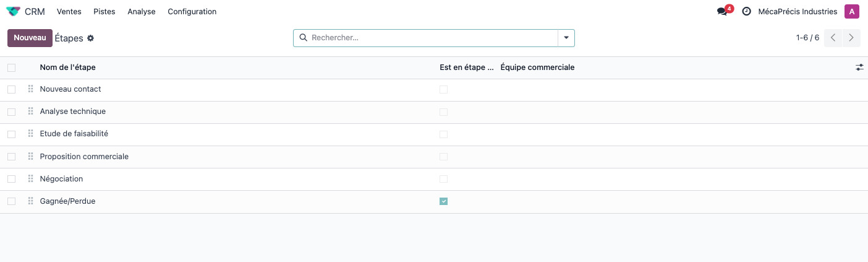
Task: Expand the search options dropdown arrow
Action: click(566, 38)
